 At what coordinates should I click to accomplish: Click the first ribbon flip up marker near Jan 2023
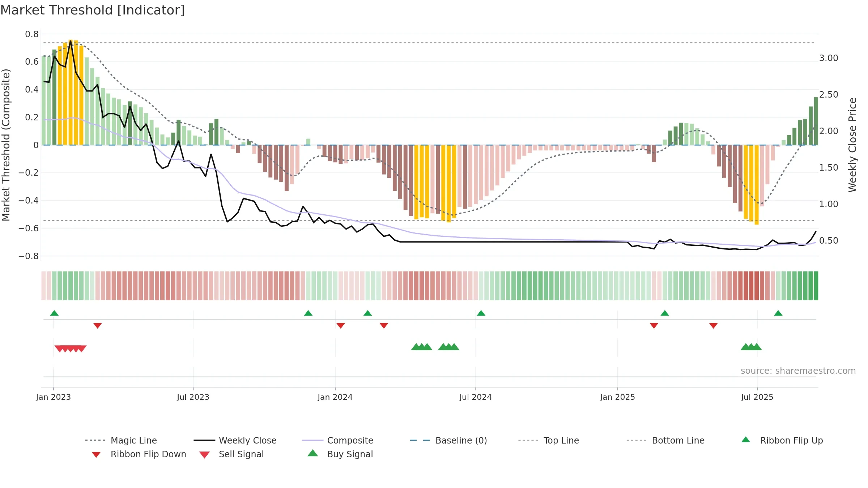tap(54, 313)
